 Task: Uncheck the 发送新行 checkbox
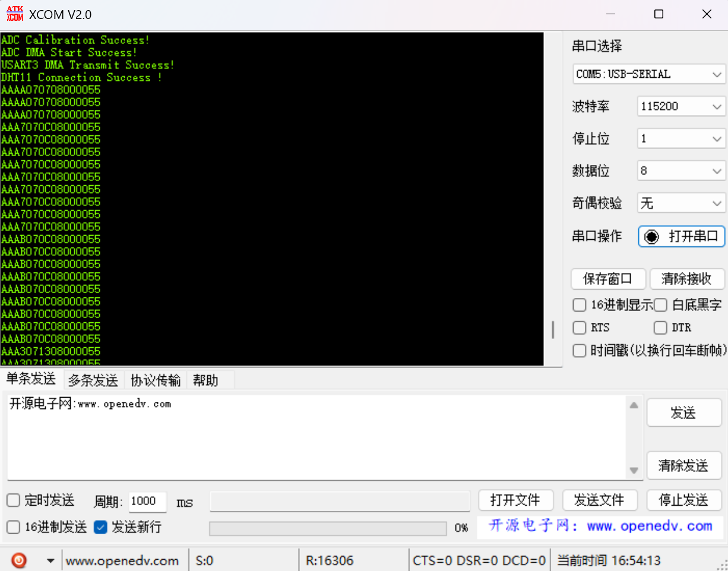click(100, 526)
